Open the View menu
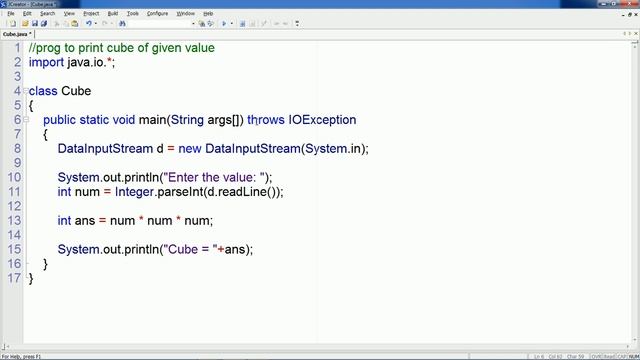640x360 pixels. [x=69, y=13]
